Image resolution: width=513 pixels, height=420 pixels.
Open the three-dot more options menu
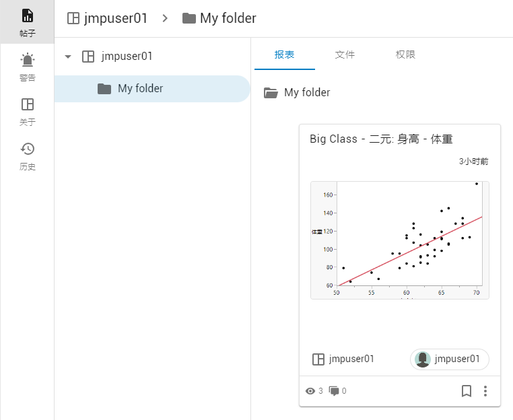(x=486, y=390)
